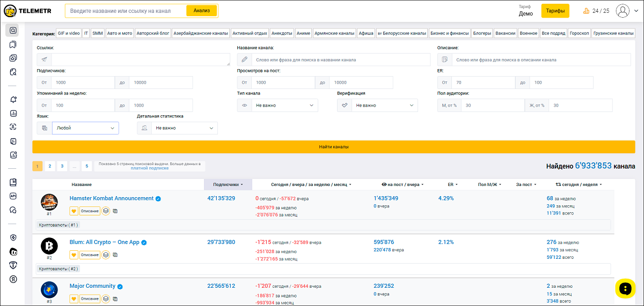Click the round black bot face sidebar icon
The image size is (644, 306).
coord(13,251)
